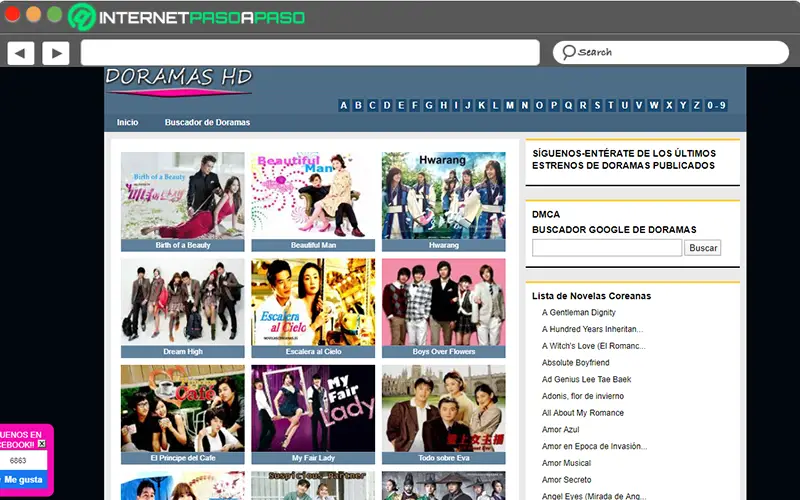Open Absolute Boyfriend link

tap(576, 363)
